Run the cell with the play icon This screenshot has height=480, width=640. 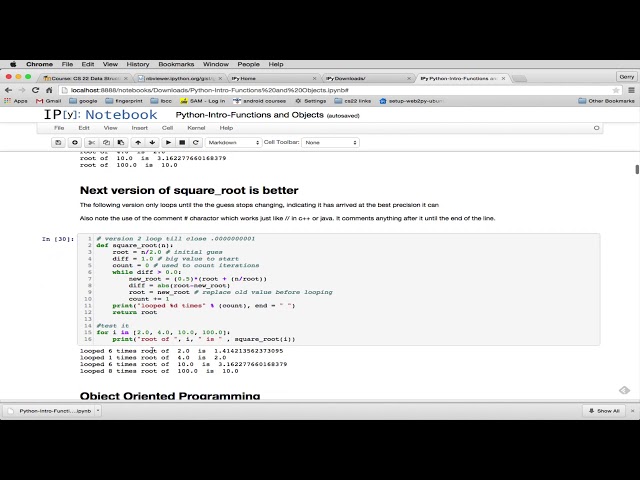[168, 142]
